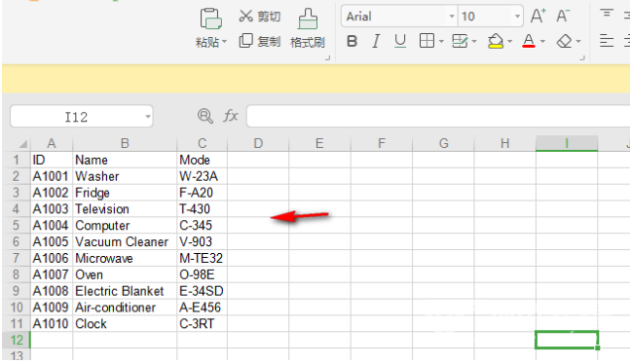
Task: Open the font size 10 dropdown
Action: pyautogui.click(x=517, y=17)
